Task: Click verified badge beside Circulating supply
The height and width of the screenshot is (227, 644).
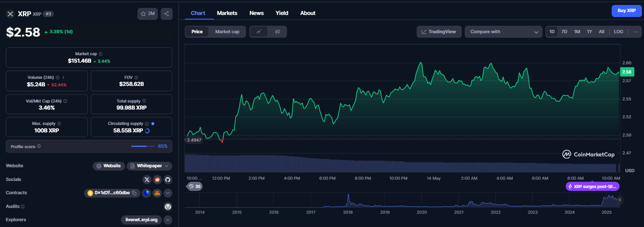Action: point(153,124)
